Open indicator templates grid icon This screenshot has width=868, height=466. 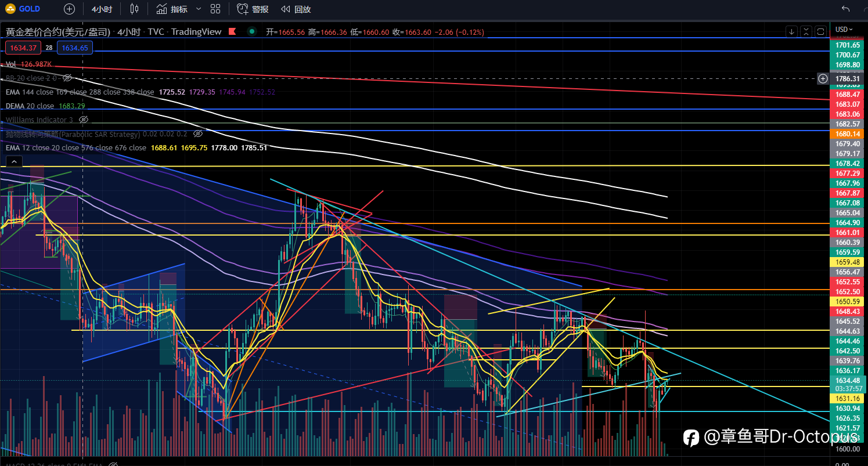[215, 9]
